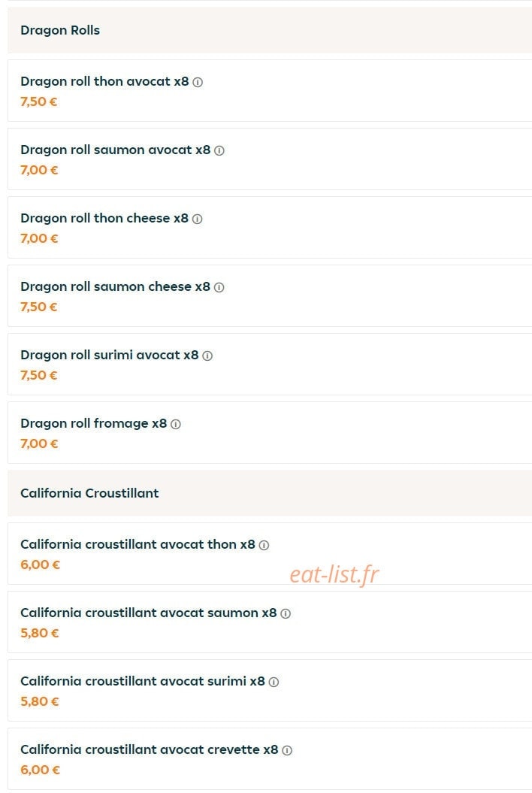The height and width of the screenshot is (793, 532).
Task: Click the 6,00 € price under avocat thon
Action: point(40,565)
